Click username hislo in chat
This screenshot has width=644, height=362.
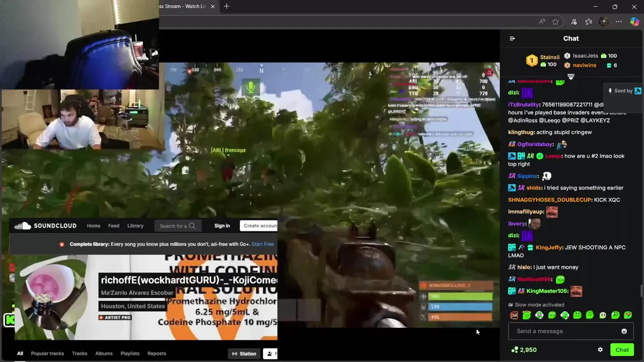[x=524, y=267]
